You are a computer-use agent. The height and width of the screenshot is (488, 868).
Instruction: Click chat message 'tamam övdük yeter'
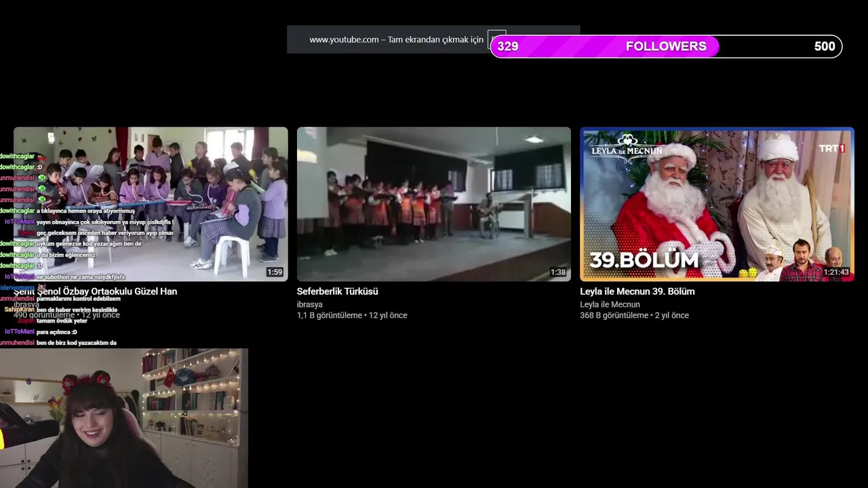[x=62, y=321]
